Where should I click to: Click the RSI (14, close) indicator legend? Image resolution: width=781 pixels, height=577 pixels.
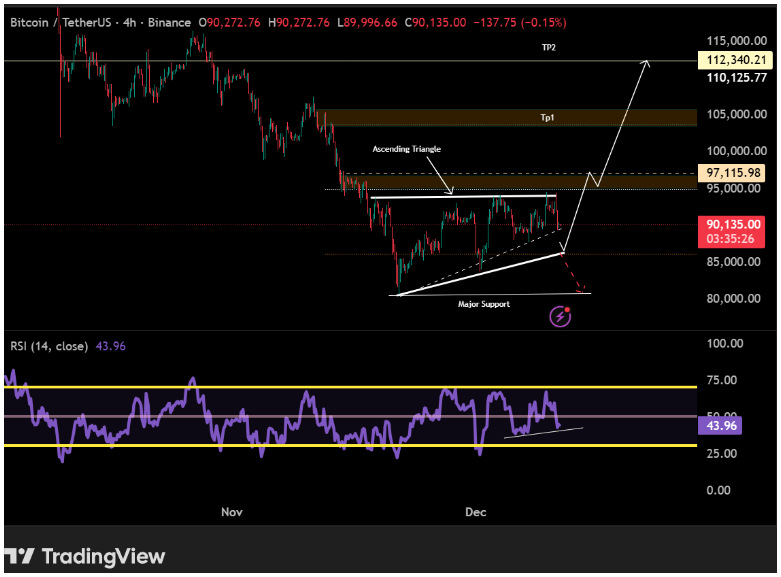pos(48,346)
